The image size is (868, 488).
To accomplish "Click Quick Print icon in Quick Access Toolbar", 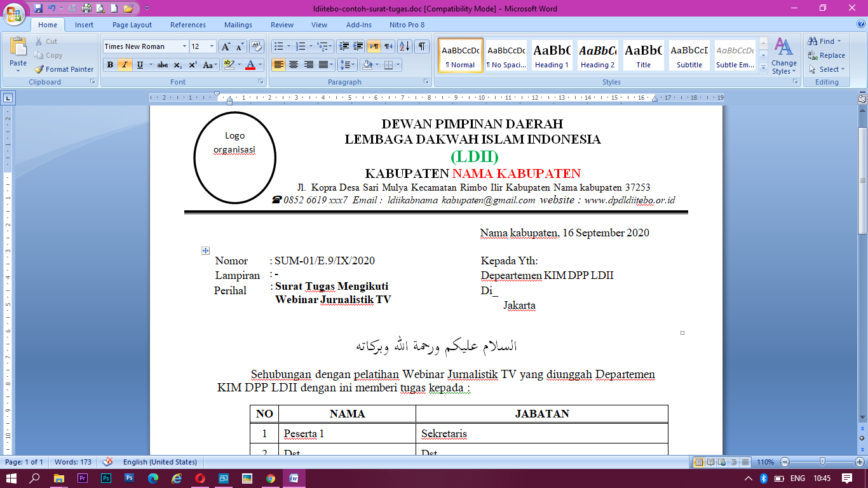I will [86, 8].
